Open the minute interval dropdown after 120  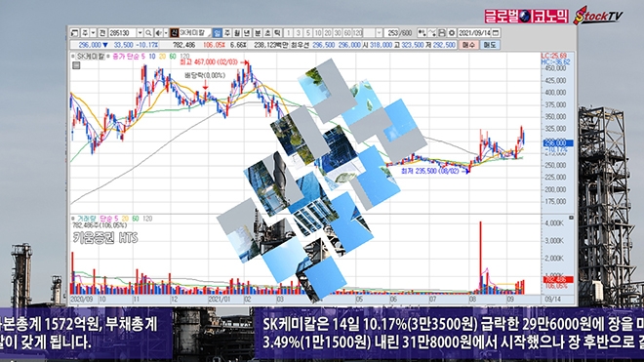point(379,33)
